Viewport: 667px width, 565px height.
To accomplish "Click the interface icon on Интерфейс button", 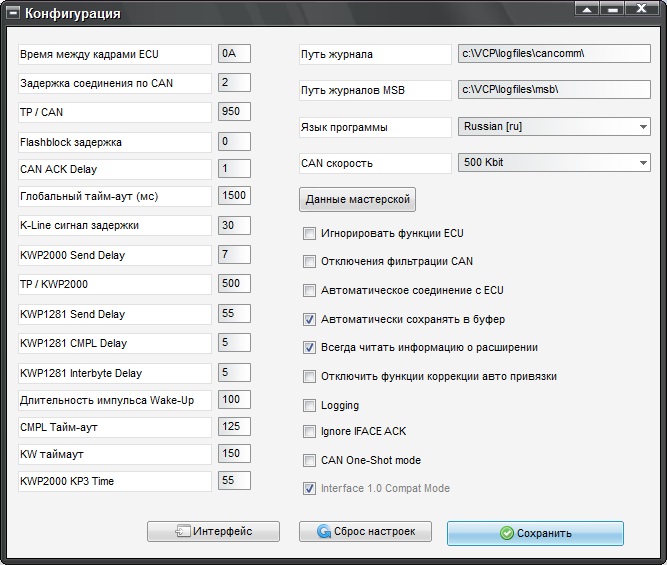I will (183, 531).
